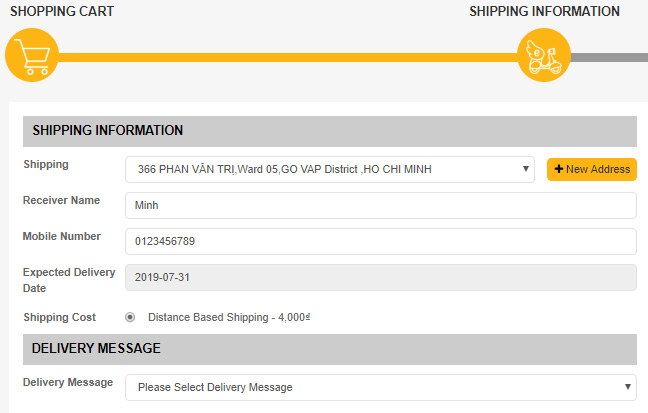Select the SHIPPING INFORMATION step label at top
The height and width of the screenshot is (413, 648).
tap(544, 11)
